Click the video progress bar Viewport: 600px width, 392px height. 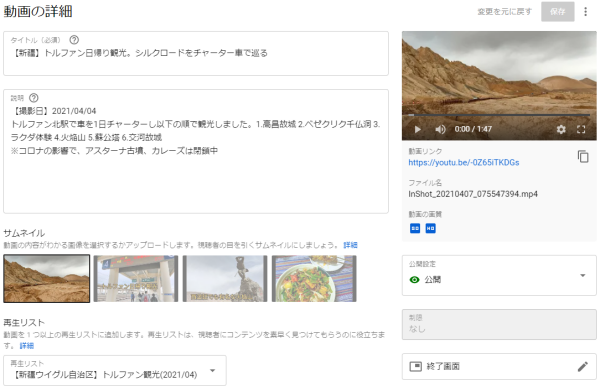pos(499,115)
